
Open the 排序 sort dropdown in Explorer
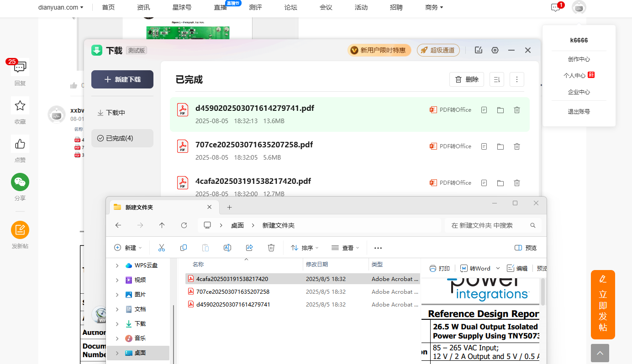coord(305,248)
